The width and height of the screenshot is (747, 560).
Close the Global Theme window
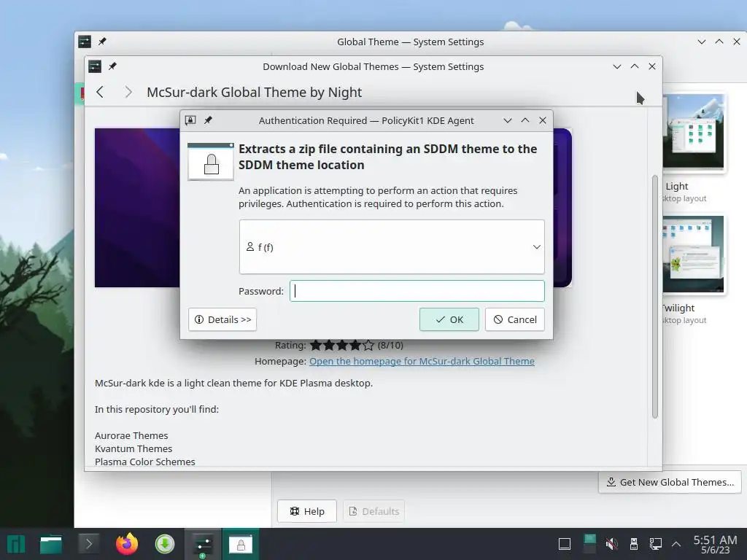(737, 42)
